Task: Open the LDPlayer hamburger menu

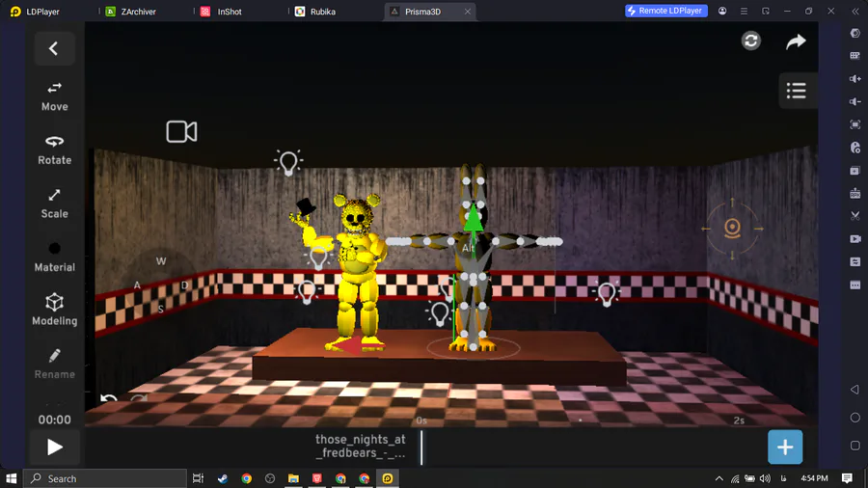Action: (x=744, y=11)
